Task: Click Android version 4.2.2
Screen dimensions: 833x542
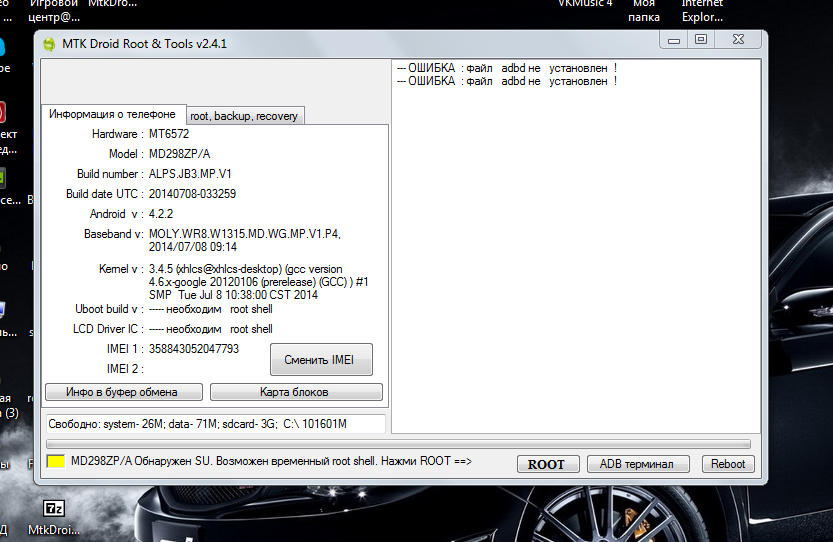Action: pyautogui.click(x=161, y=214)
